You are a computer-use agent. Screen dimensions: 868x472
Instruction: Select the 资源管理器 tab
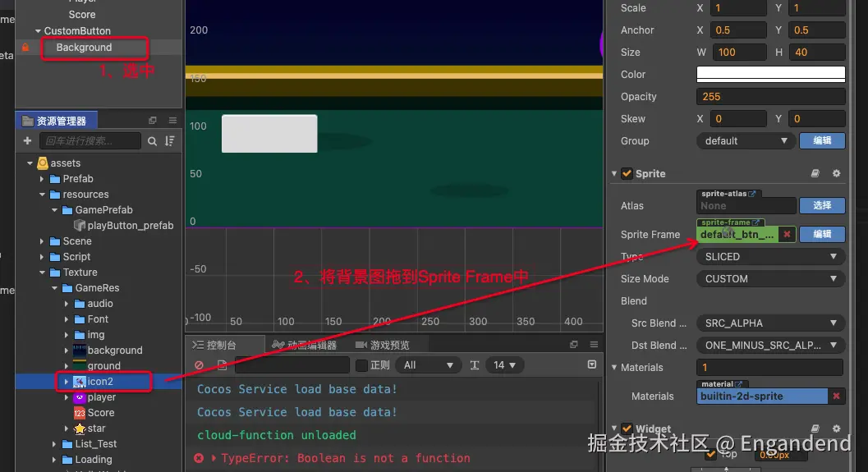point(55,121)
